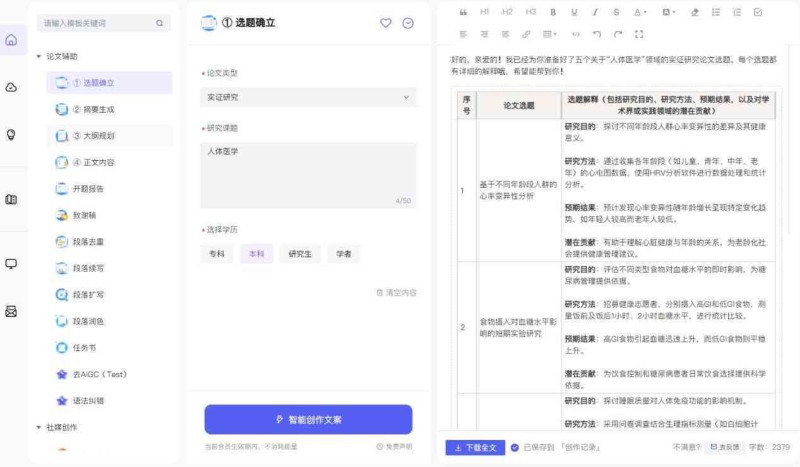
Task: Click the 智能创作文案 button
Action: 308,419
